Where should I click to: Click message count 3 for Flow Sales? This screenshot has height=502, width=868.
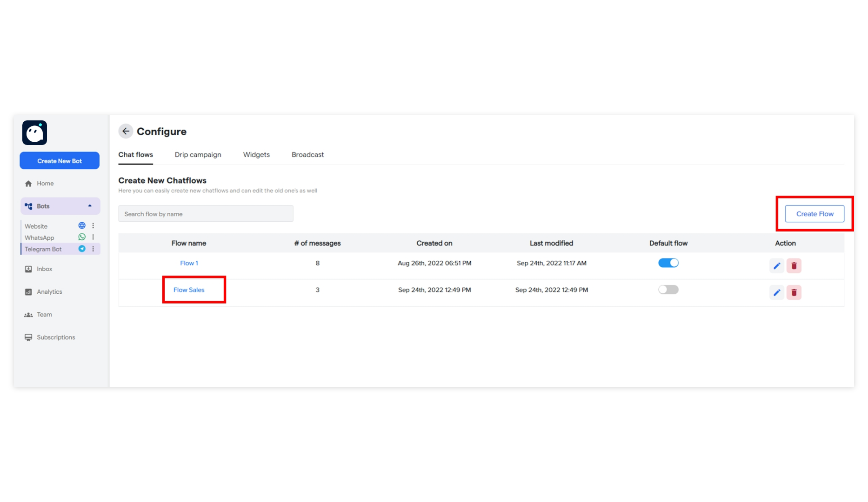tap(318, 290)
